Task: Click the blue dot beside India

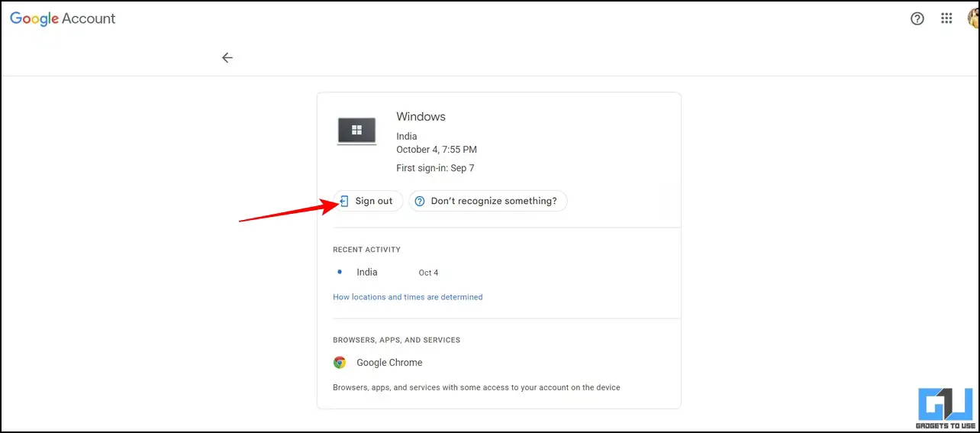Action: coord(340,272)
